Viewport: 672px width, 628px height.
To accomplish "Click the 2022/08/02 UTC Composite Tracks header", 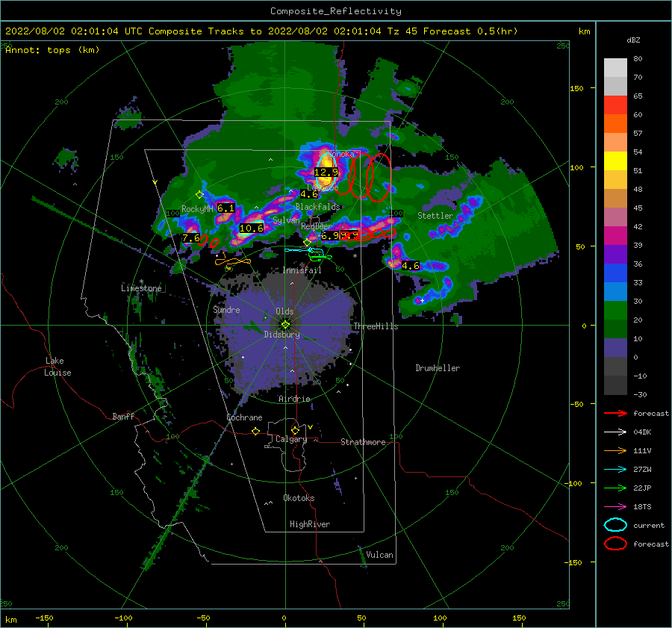I will 261,31.
